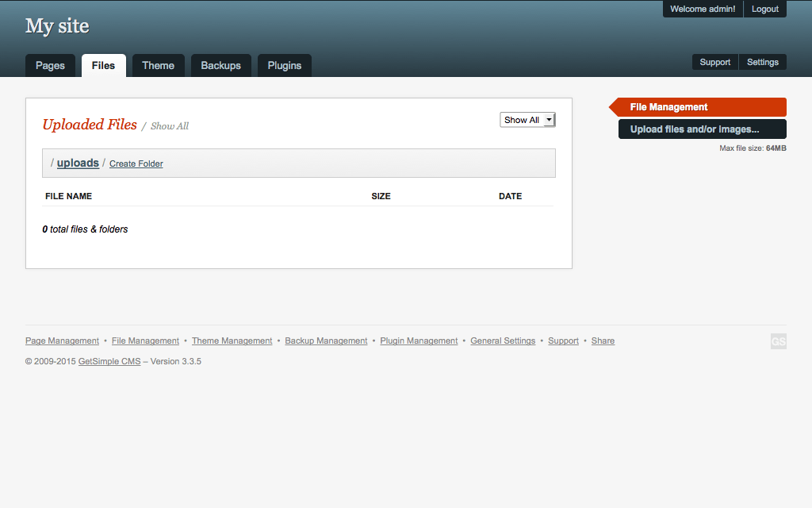812x508 pixels.
Task: Open the uploads folder breadcrumb
Action: click(x=78, y=163)
